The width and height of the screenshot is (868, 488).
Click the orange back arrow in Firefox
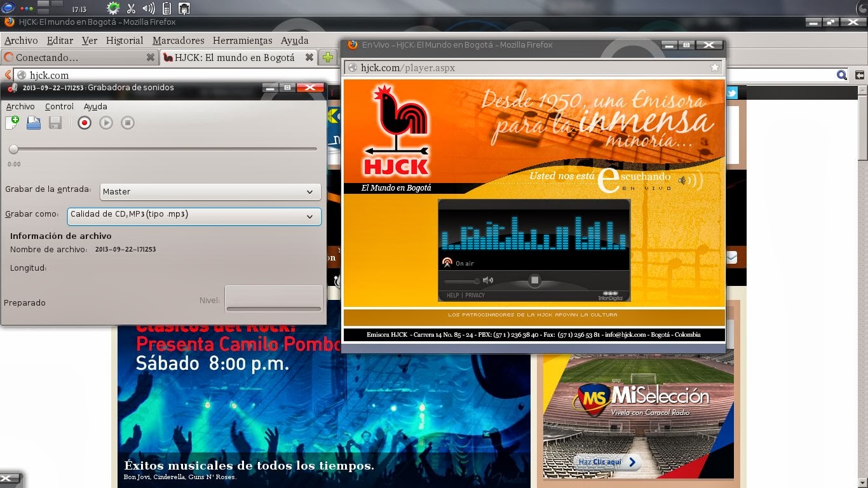click(x=8, y=74)
